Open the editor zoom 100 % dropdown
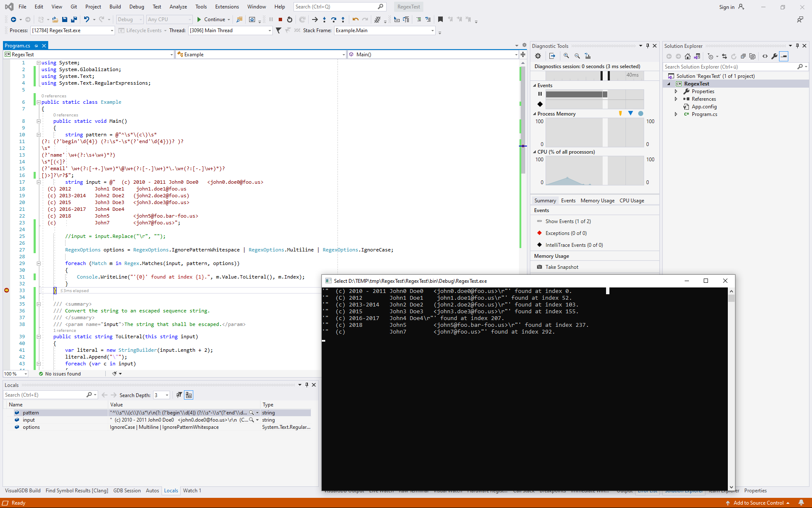Viewport: 812px width, 508px height. pos(16,374)
